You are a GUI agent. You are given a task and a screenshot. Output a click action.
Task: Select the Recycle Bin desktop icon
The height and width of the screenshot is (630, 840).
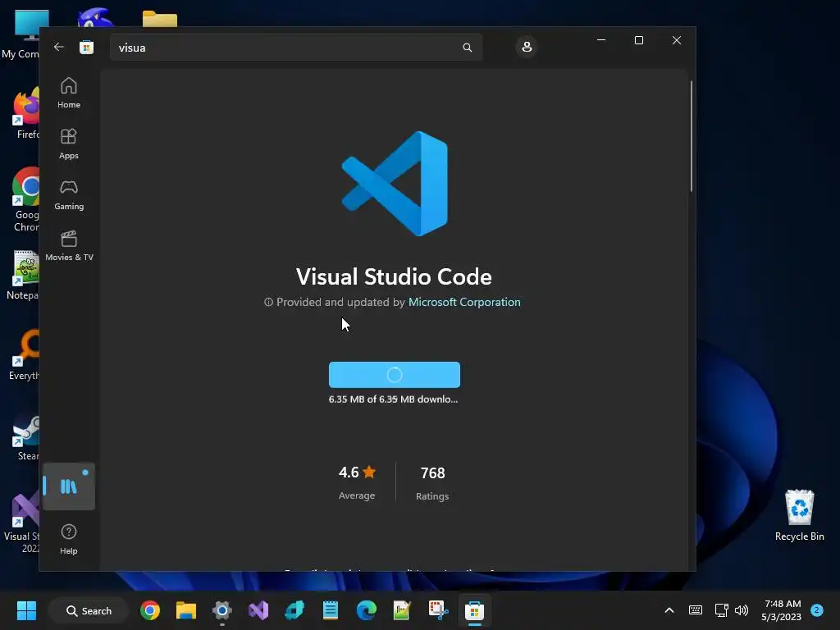tap(799, 515)
